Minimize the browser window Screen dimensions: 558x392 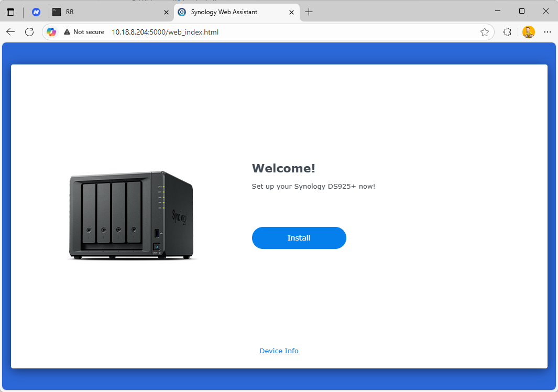pos(498,11)
